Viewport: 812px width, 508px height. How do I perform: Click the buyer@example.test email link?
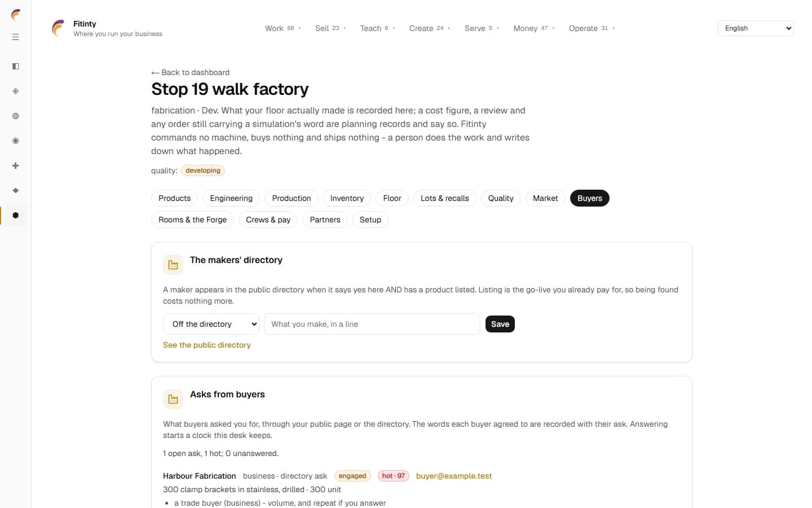tap(454, 476)
